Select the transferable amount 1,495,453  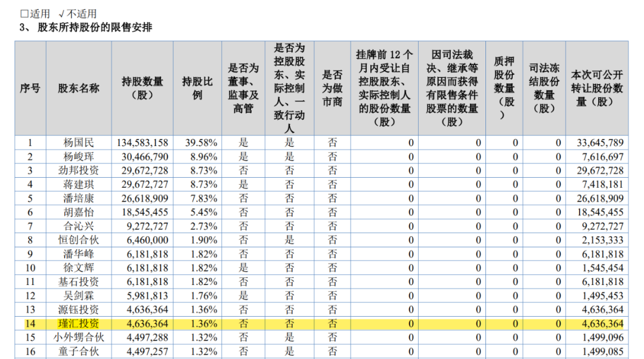[x=602, y=296]
